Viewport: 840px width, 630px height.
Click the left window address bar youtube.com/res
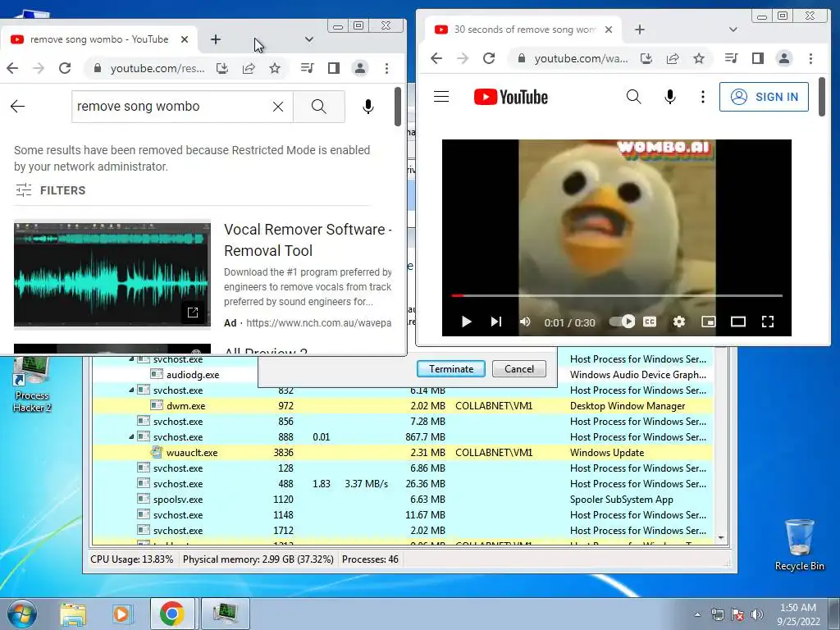click(157, 68)
